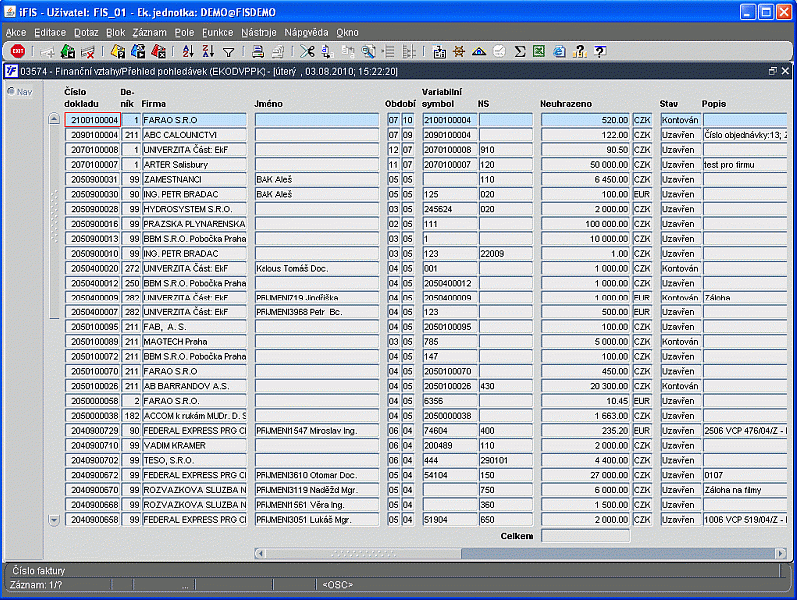The height and width of the screenshot is (600, 797).
Task: Click the sort descending Z-A icon
Action: point(208,51)
